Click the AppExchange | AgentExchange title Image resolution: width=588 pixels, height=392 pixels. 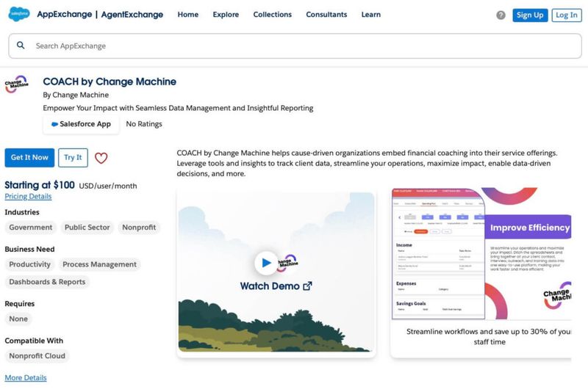100,15
